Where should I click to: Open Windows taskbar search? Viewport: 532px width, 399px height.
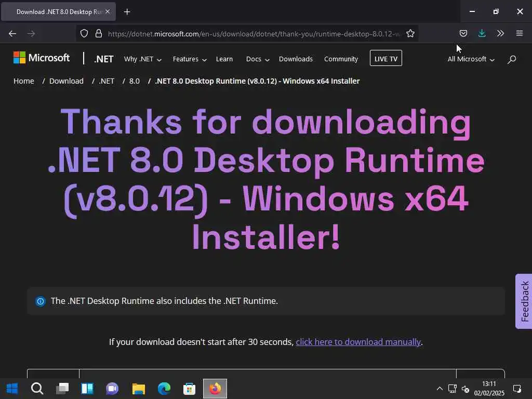pyautogui.click(x=37, y=389)
